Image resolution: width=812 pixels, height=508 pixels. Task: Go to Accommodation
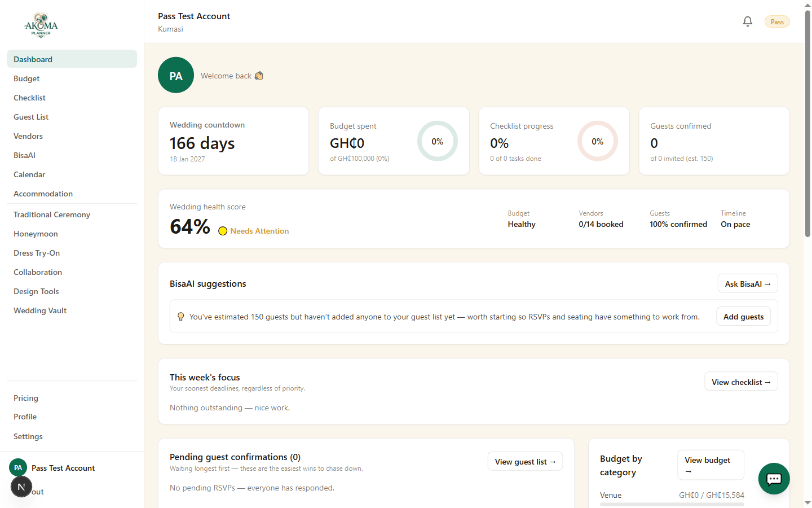pyautogui.click(x=72, y=194)
